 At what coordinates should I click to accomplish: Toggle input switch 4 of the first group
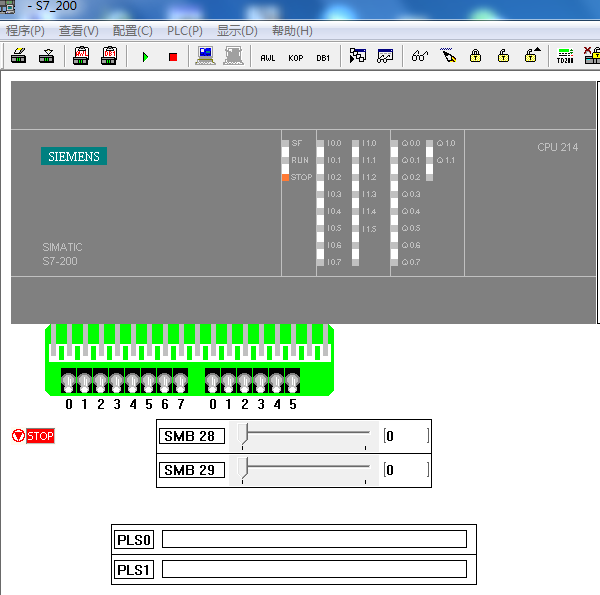(x=132, y=381)
